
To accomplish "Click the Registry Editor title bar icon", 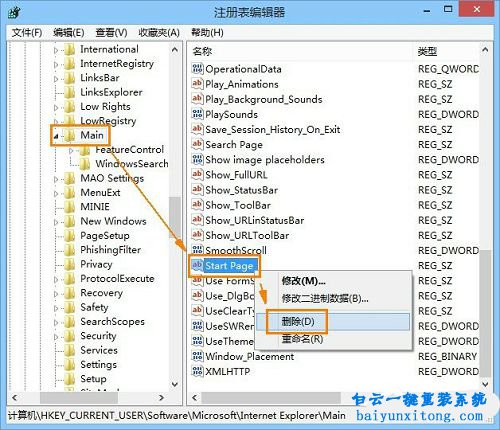I will pyautogui.click(x=14, y=12).
